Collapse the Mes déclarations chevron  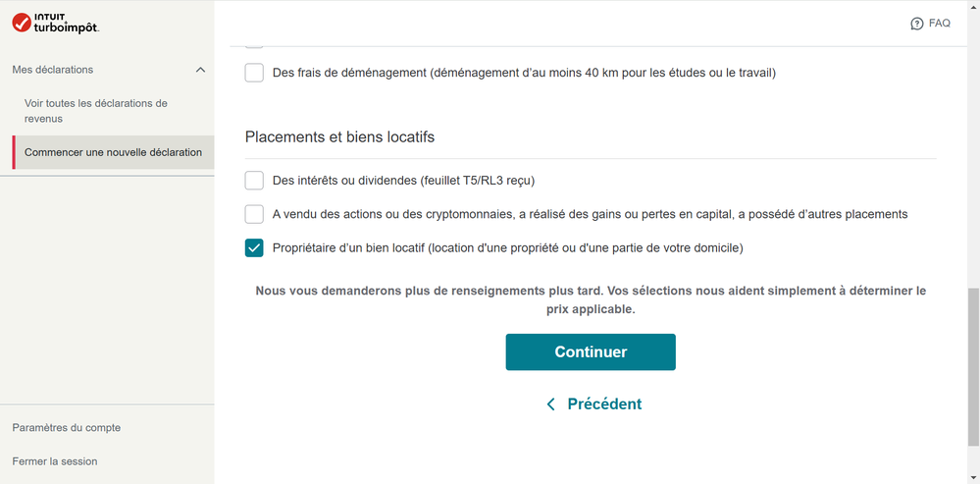pyautogui.click(x=201, y=70)
